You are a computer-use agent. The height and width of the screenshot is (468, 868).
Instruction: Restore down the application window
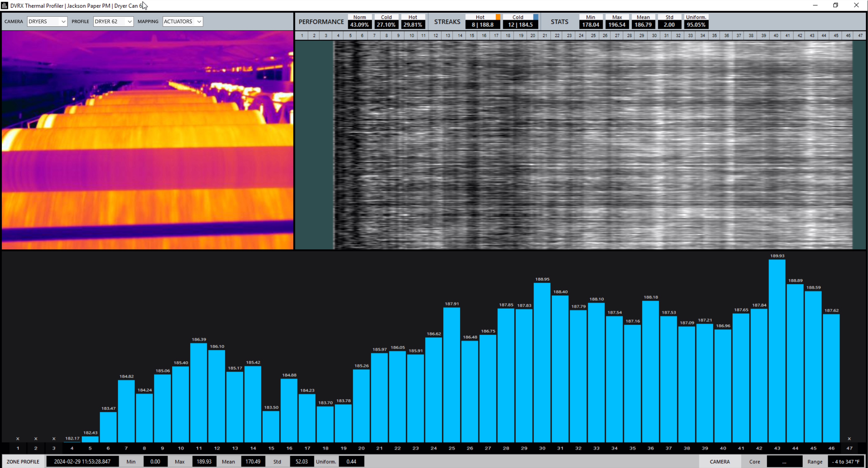click(836, 5)
